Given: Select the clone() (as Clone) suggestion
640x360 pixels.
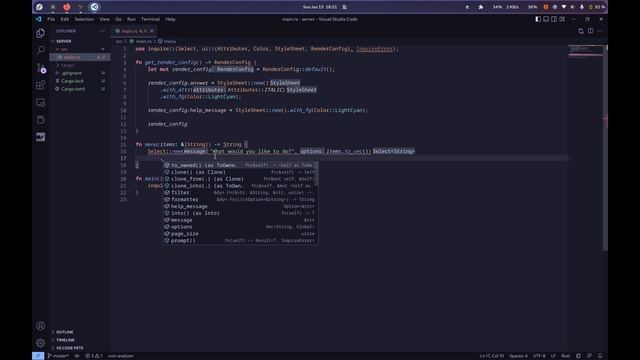Looking at the screenshot, I should [x=240, y=172].
